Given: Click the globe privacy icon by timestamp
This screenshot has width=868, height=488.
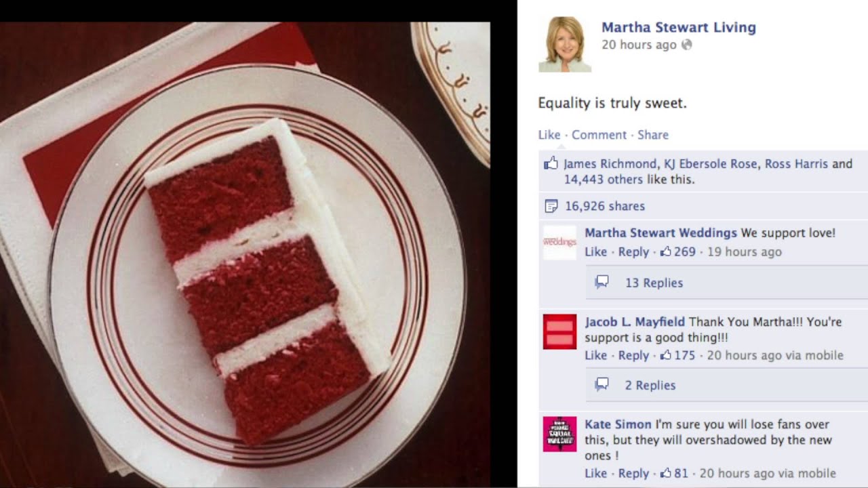Looking at the screenshot, I should coord(686,45).
